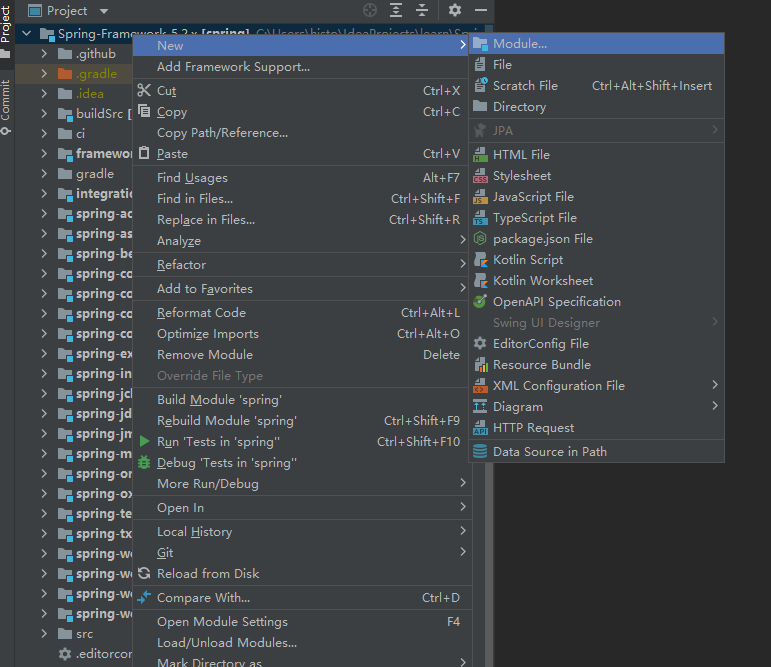Open XML Configuration File submenu arrow
The image size is (771, 667).
click(x=715, y=385)
